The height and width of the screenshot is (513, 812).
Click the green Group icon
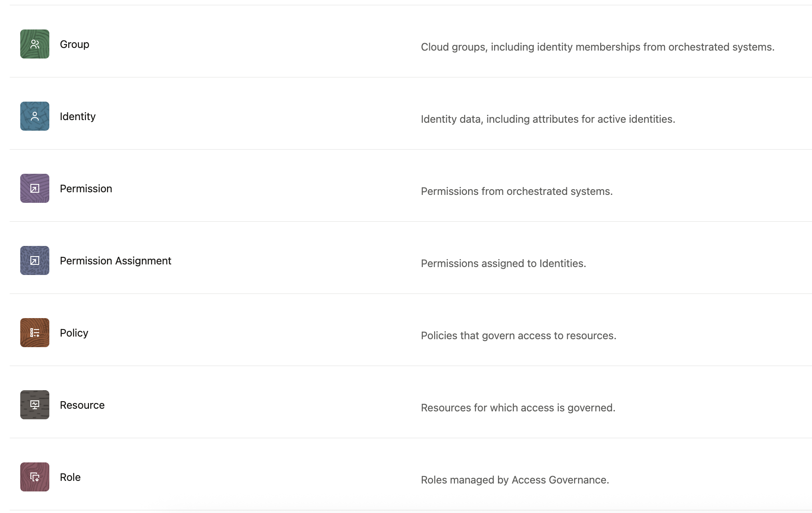click(x=35, y=44)
